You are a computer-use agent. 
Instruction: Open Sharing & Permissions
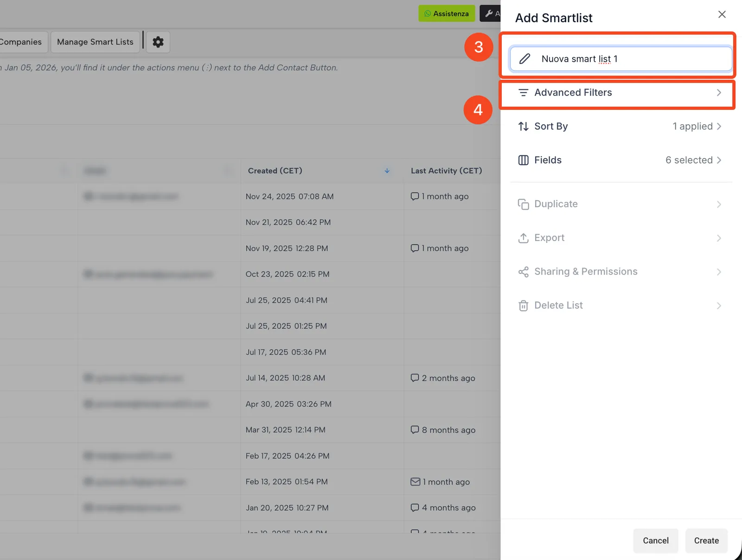pyautogui.click(x=620, y=272)
